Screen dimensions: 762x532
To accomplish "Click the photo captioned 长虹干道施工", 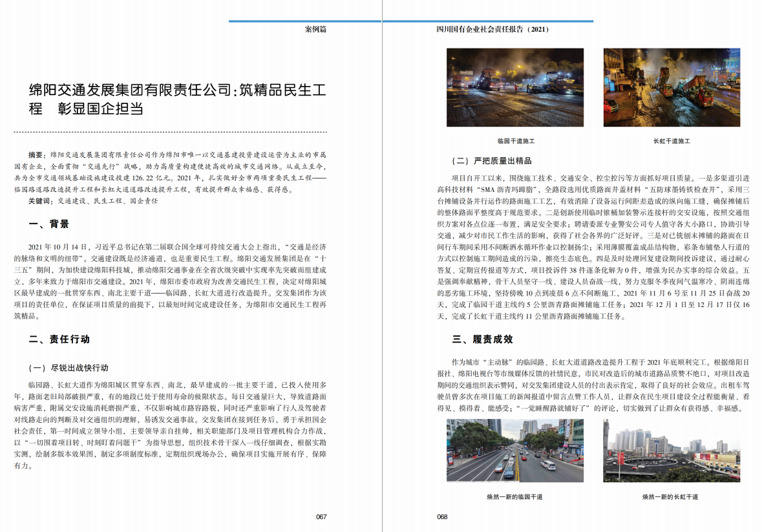I will (x=670, y=87).
